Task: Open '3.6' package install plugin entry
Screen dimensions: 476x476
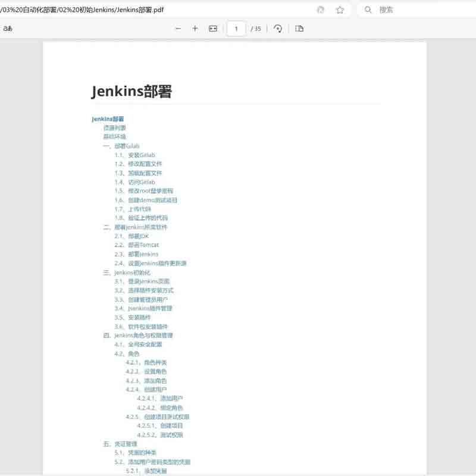Action: click(141, 327)
